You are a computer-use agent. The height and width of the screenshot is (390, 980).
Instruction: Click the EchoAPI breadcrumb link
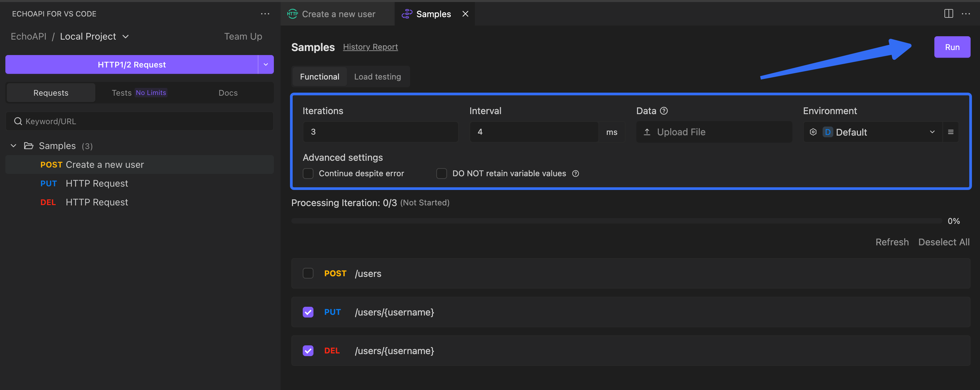pos(29,37)
